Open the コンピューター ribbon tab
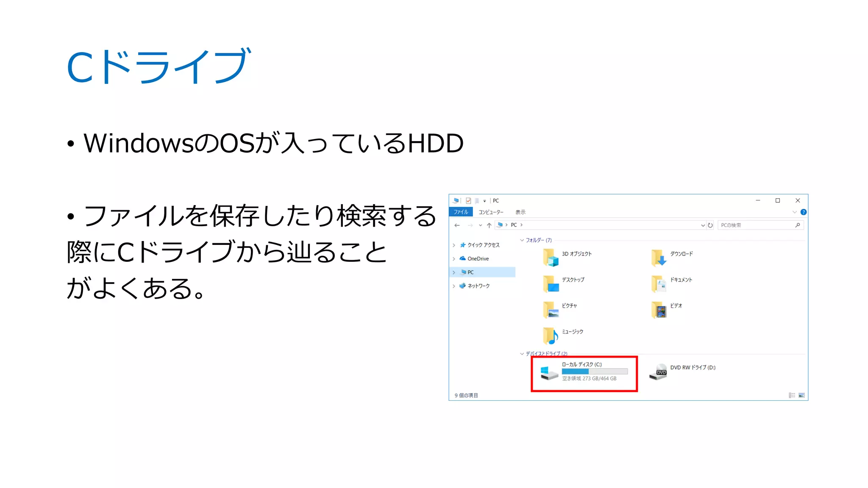 [491, 212]
